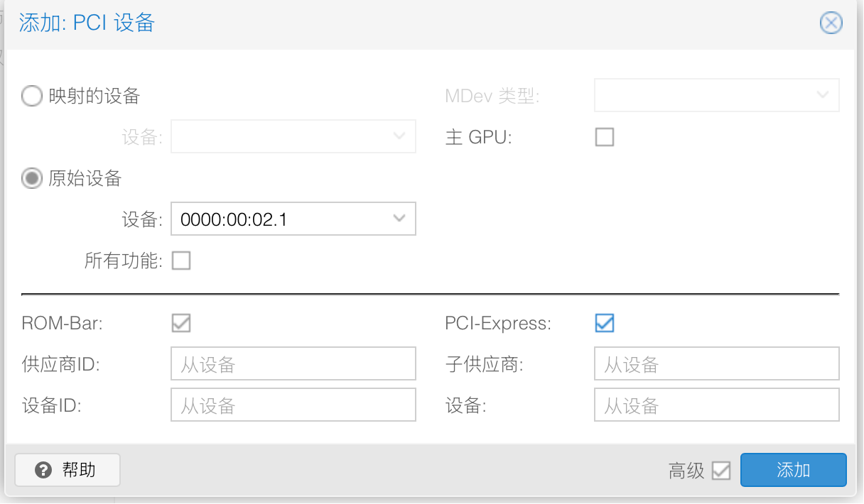Close the Add PCI device dialog

(x=831, y=23)
